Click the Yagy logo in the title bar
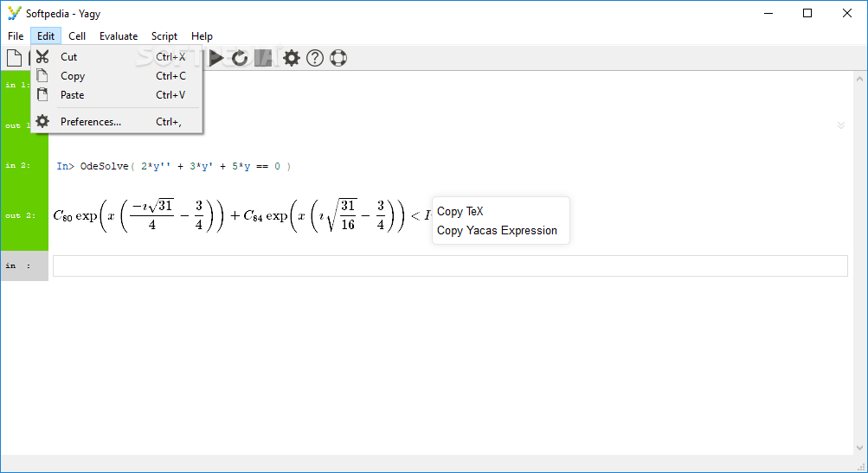This screenshot has width=868, height=473. point(15,13)
